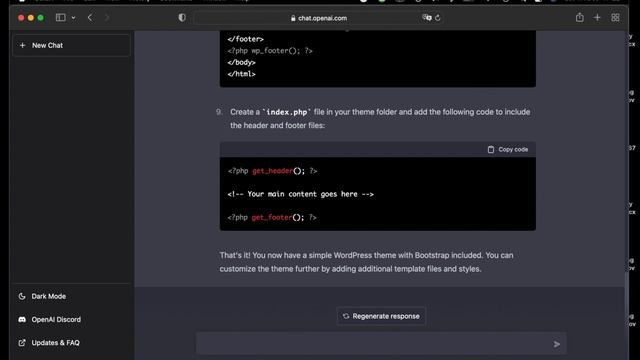Click the lock icon in address bar
The width and height of the screenshot is (640, 360).
(293, 18)
